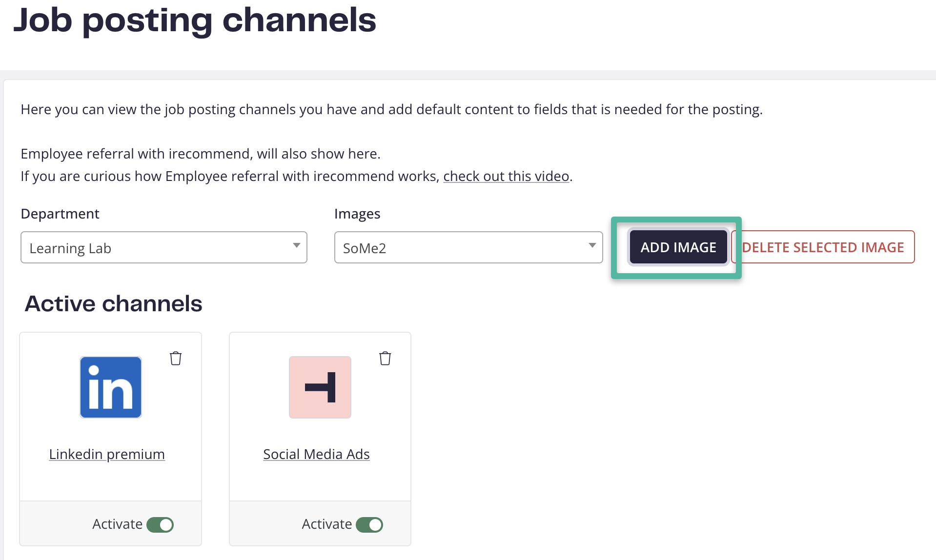Image resolution: width=936 pixels, height=560 pixels.
Task: Open the Social Media Ads channel link
Action: point(316,454)
